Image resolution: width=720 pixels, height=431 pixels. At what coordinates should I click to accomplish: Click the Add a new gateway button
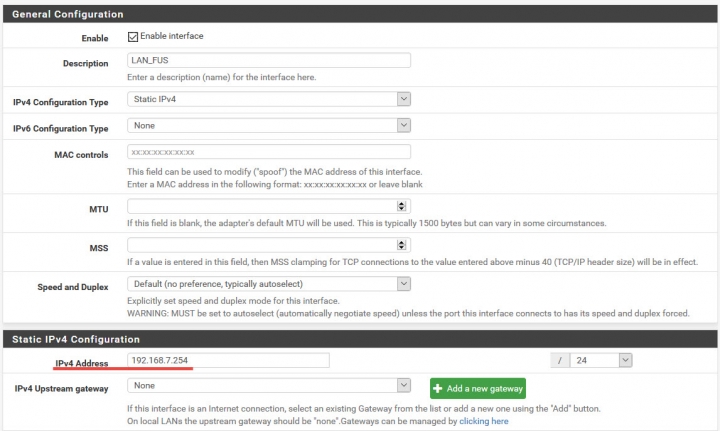478,388
